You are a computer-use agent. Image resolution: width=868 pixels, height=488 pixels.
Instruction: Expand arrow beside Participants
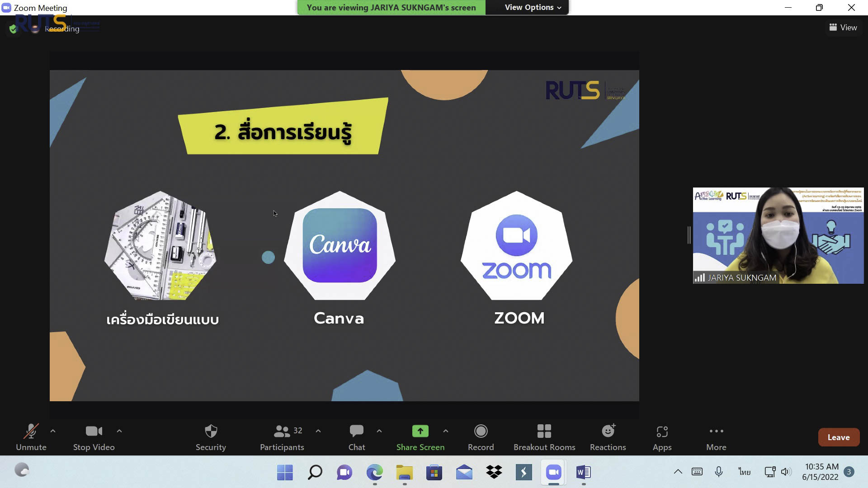pos(318,431)
